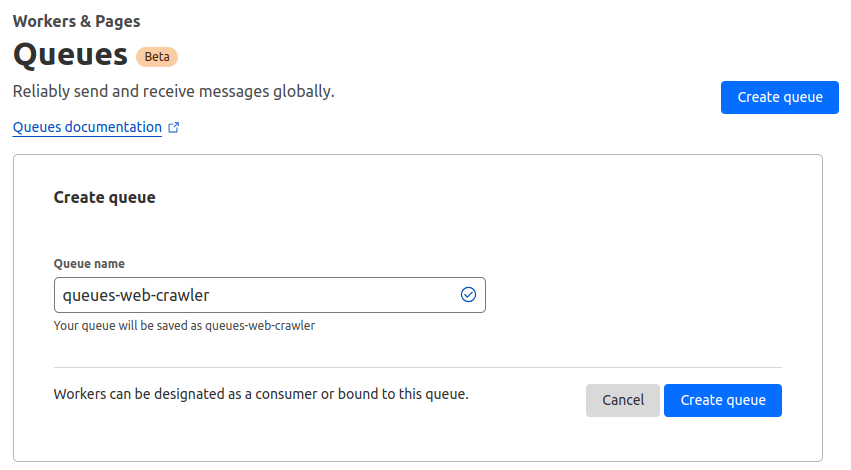The image size is (851, 470).
Task: Cancel the queue creation form
Action: 622,400
